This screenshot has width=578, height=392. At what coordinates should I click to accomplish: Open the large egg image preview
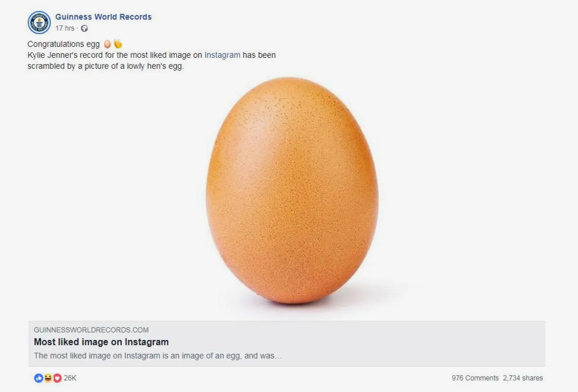(x=287, y=197)
